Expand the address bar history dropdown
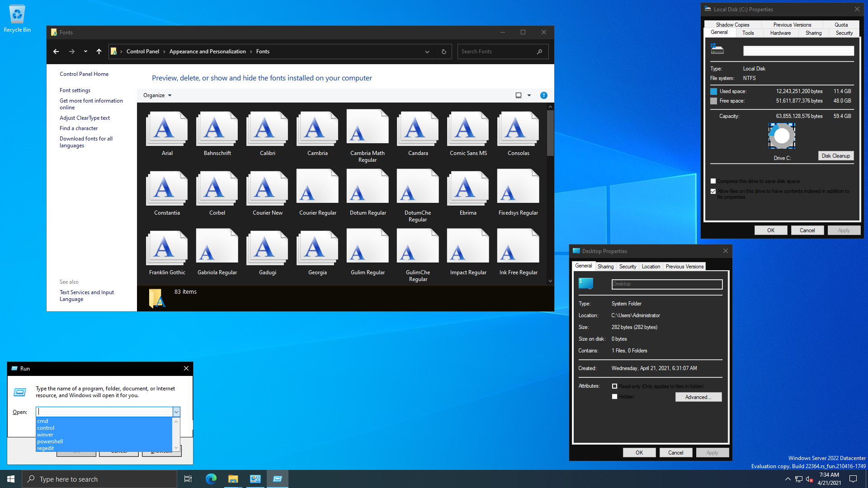868x488 pixels. click(427, 52)
